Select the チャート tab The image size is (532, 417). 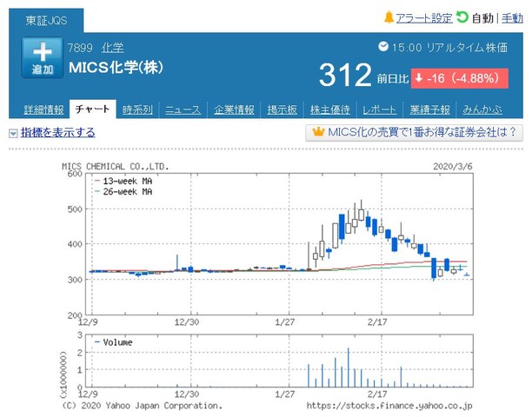(93, 109)
